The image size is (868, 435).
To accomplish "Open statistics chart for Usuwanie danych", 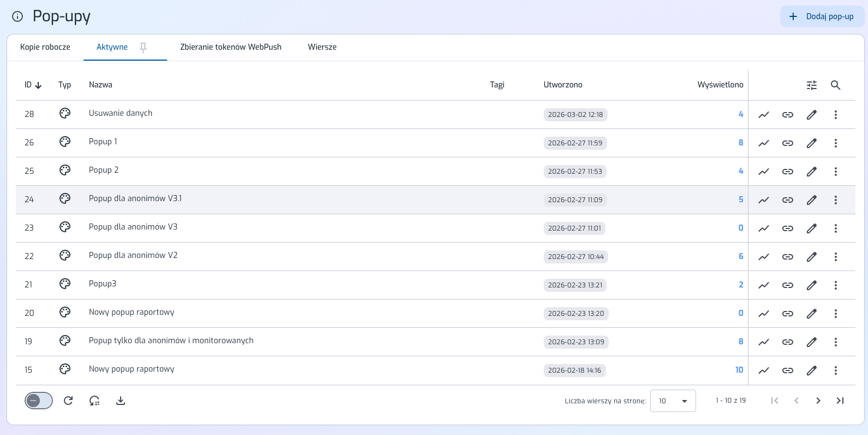I will [764, 115].
